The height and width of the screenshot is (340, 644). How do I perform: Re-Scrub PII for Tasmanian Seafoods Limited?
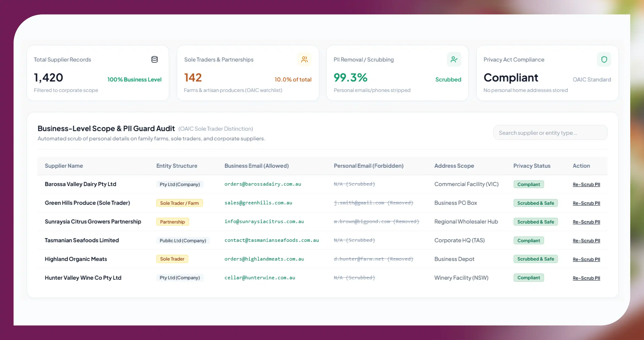coord(586,241)
